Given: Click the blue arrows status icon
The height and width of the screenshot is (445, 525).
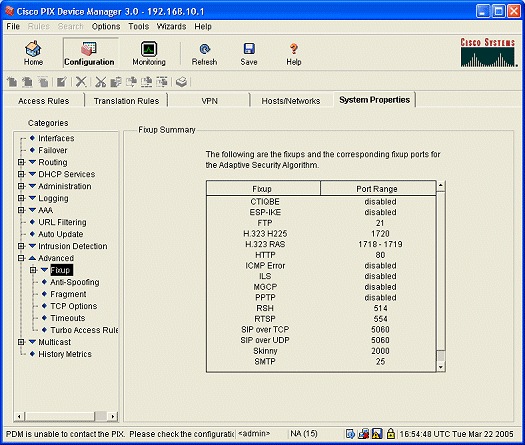Looking at the screenshot, I should pyautogui.click(x=350, y=434).
